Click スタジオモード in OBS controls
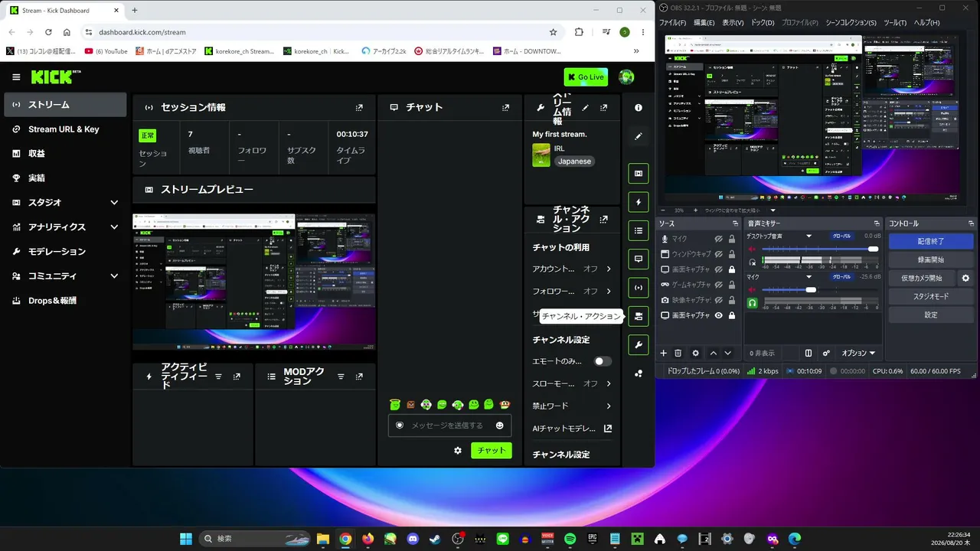980x551 pixels. tap(931, 296)
